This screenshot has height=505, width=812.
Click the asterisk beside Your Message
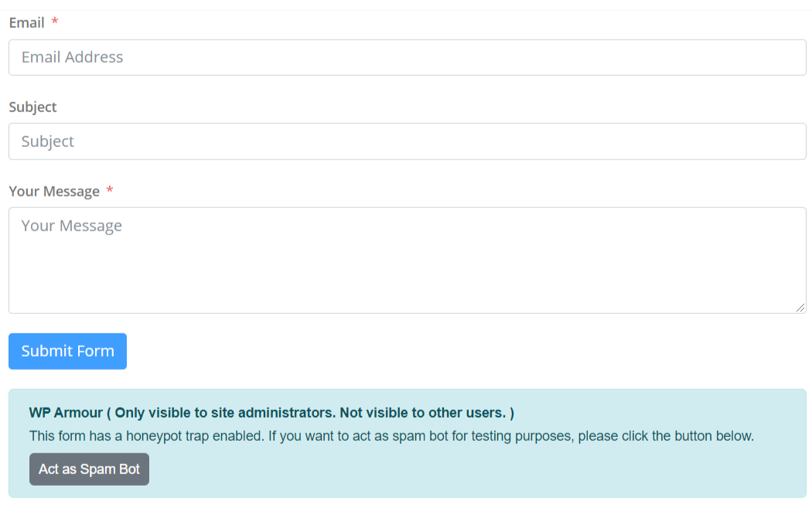pyautogui.click(x=109, y=191)
